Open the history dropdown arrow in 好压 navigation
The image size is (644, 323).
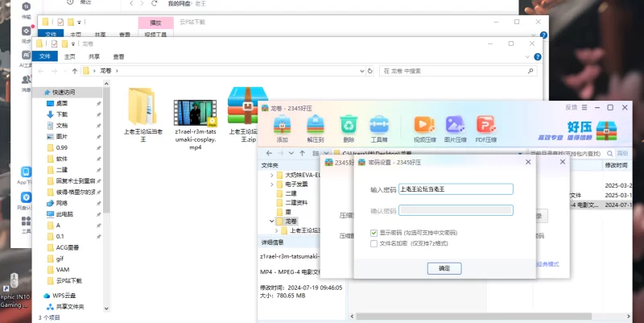[291, 153]
